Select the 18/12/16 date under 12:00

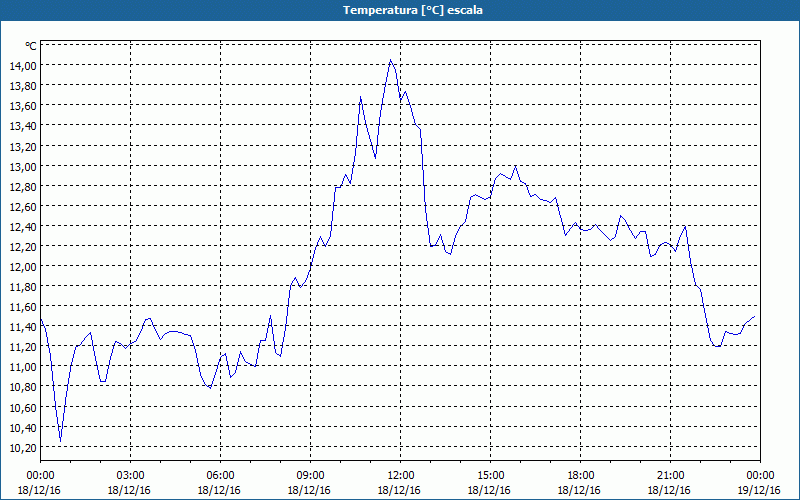point(401,490)
